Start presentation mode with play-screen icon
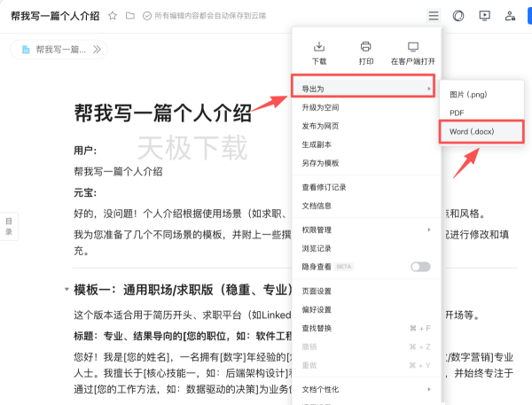Viewport: 532px width, 405px height. [484, 16]
